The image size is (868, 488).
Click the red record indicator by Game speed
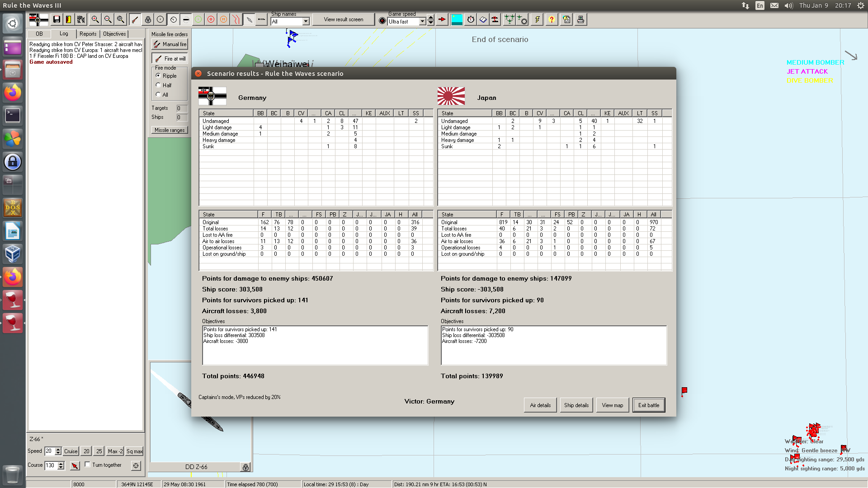[x=382, y=21]
